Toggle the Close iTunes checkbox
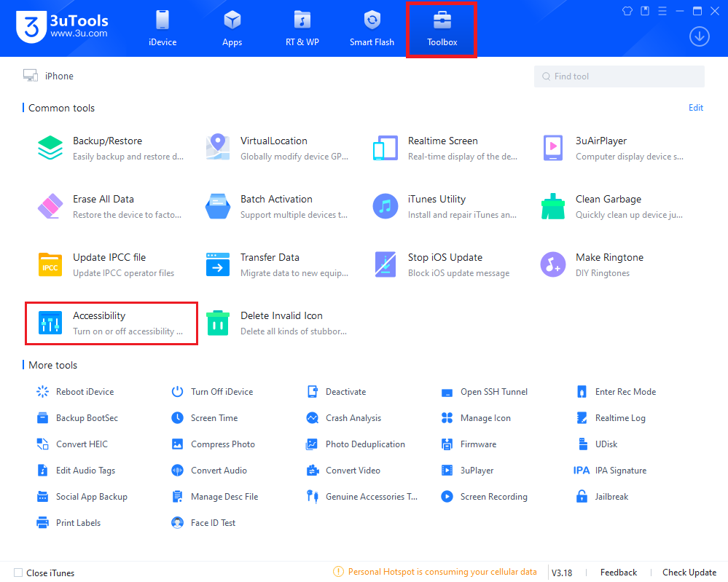This screenshot has width=728, height=582. 18,573
